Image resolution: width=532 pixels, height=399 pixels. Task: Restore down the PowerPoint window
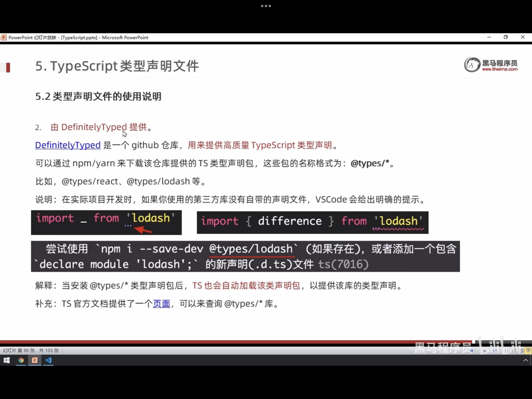click(x=506, y=37)
